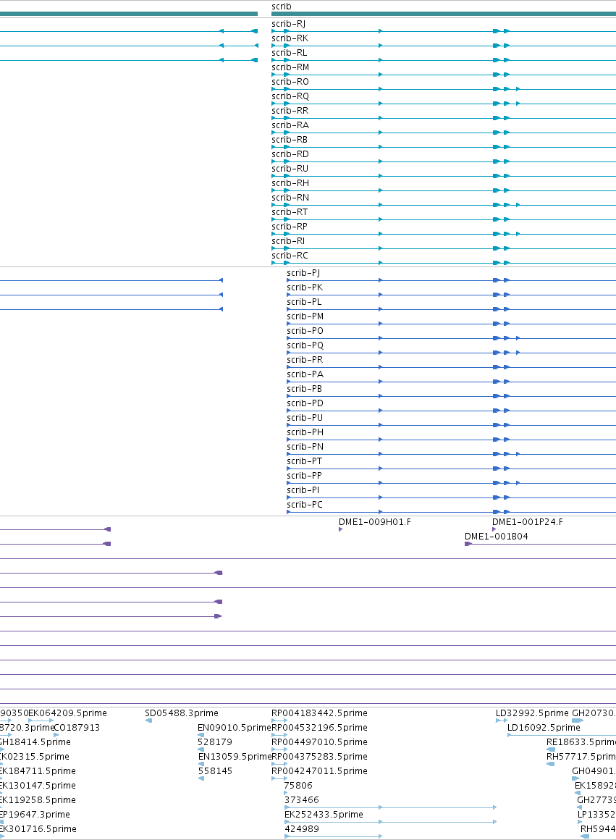616x840 pixels.
Task: Click EST label RP004183442.5prime
Action: point(320,713)
